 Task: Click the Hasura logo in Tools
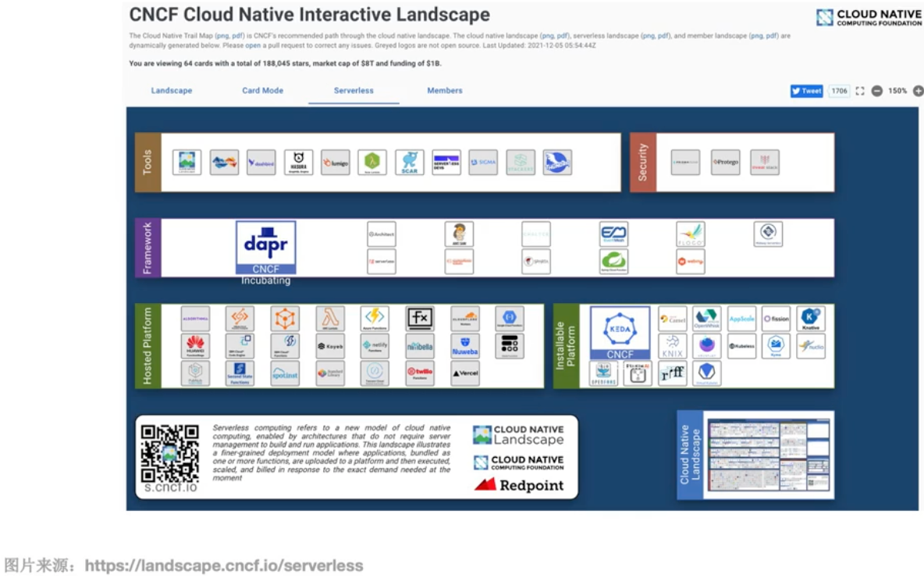[299, 162]
